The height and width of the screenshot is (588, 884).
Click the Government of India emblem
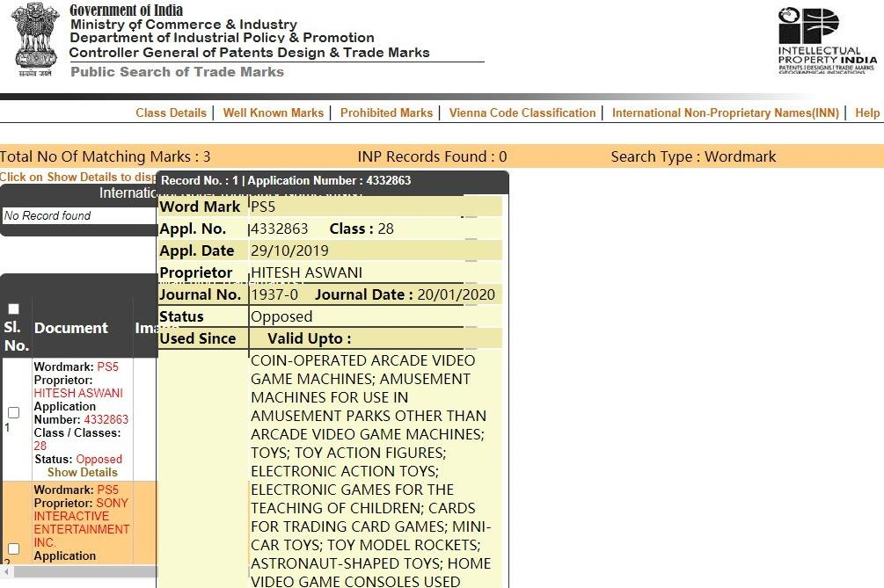pyautogui.click(x=35, y=40)
